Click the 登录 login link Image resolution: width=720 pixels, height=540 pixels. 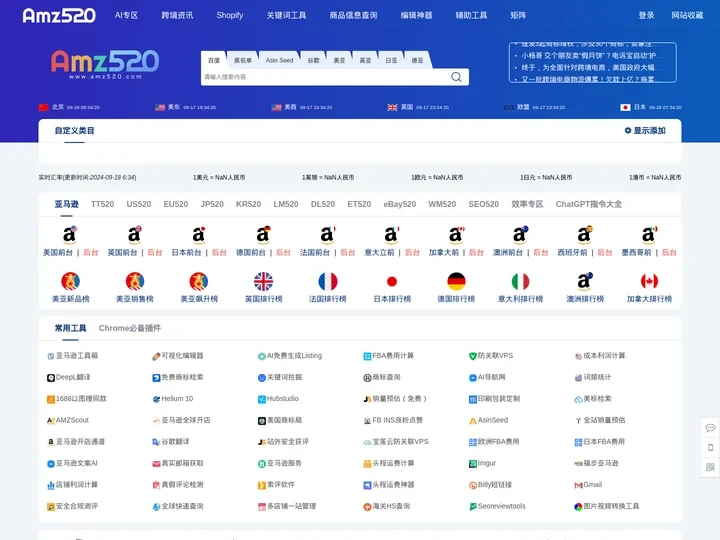[646, 16]
